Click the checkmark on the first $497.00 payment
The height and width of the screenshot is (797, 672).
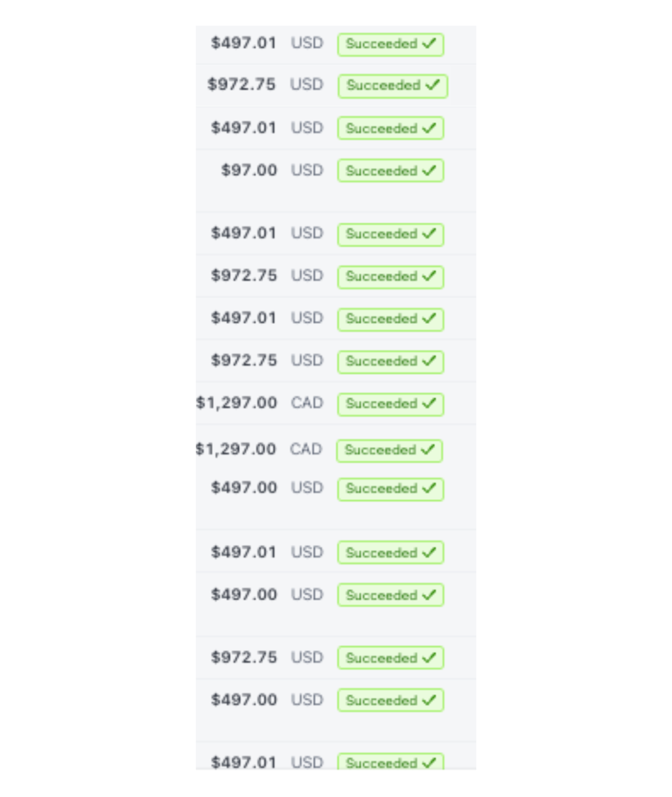(430, 488)
